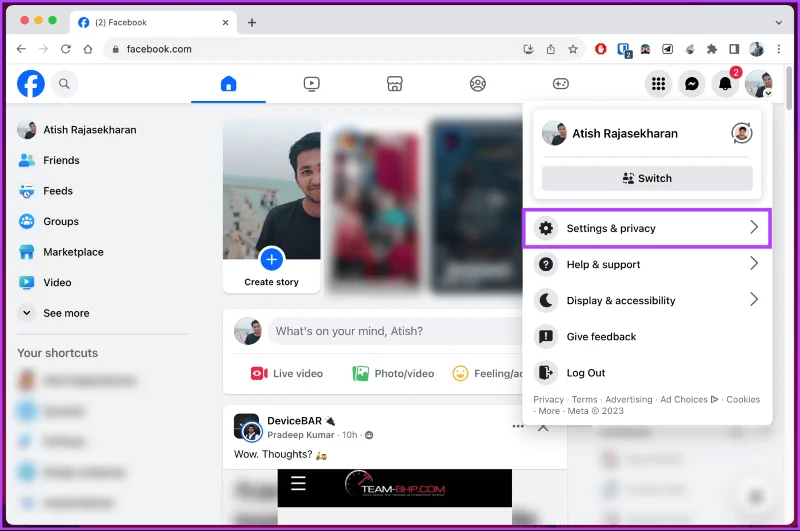
Task: Click the What's on your mind field
Action: point(395,331)
